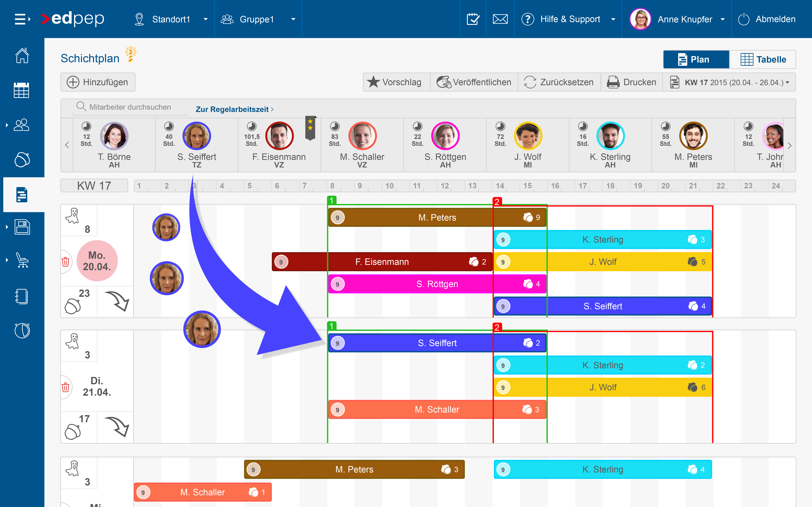
Task: Click the Mitarbeiter durchsuchen search field
Action: (130, 107)
